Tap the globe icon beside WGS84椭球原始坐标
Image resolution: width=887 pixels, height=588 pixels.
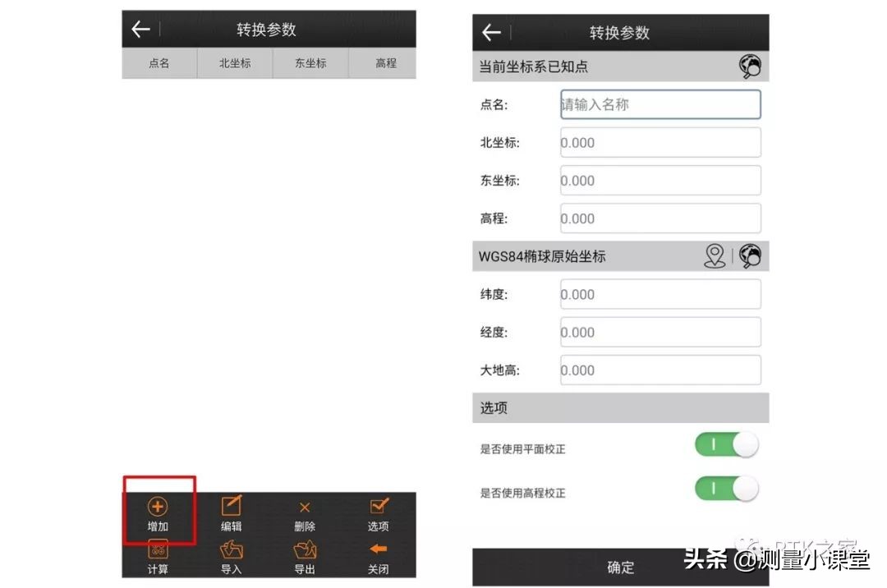pyautogui.click(x=750, y=256)
